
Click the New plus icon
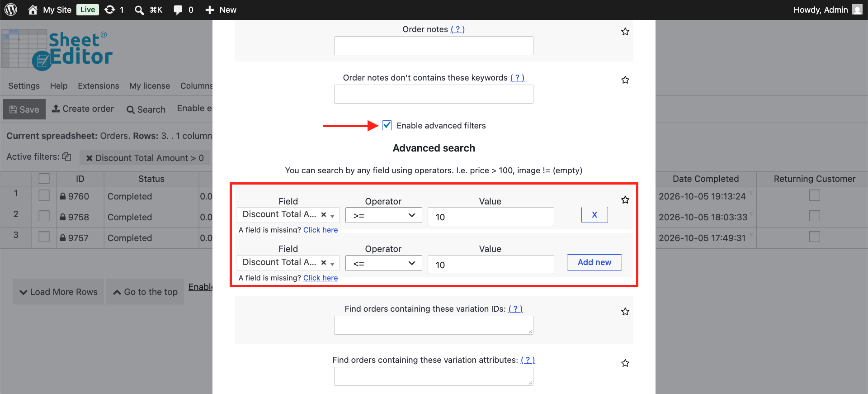[x=209, y=10]
